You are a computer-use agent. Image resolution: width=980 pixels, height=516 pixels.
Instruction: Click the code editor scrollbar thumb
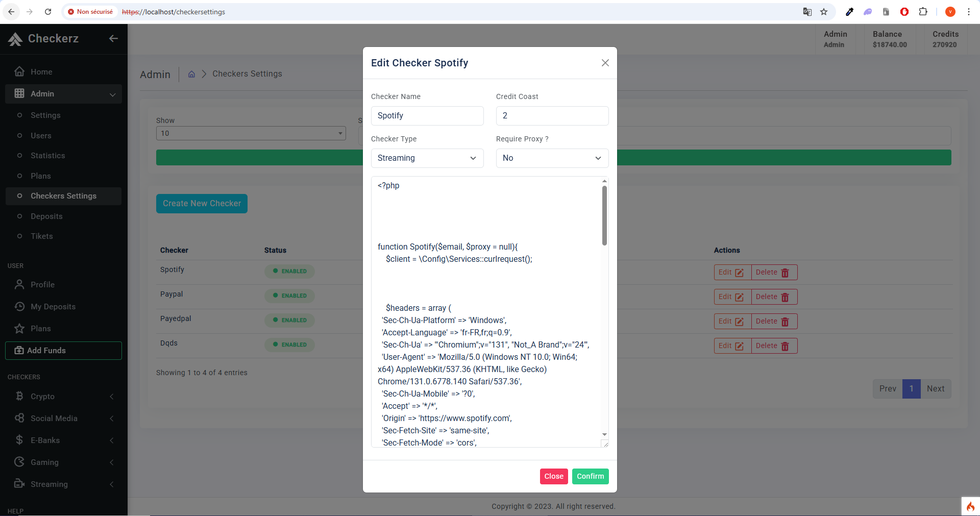tap(604, 215)
